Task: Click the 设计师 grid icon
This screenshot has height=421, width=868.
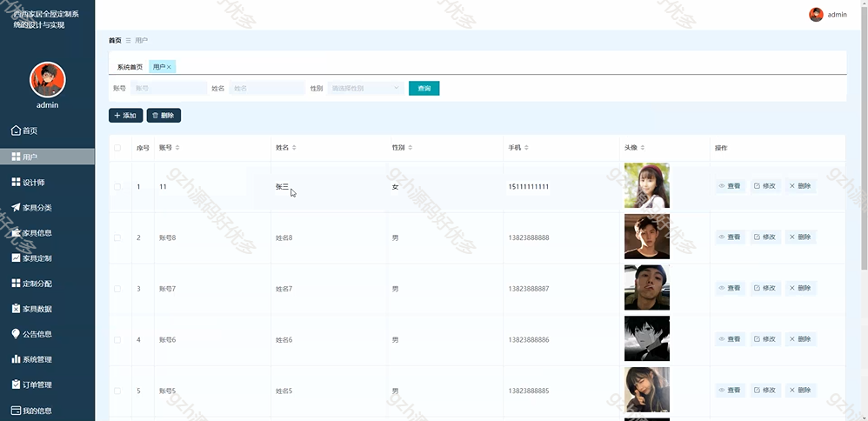Action: (16, 183)
